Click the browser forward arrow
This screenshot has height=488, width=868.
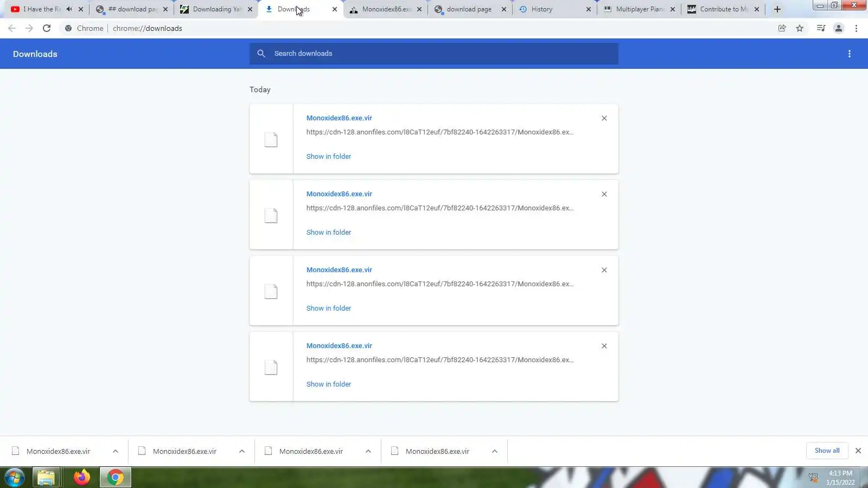point(29,28)
